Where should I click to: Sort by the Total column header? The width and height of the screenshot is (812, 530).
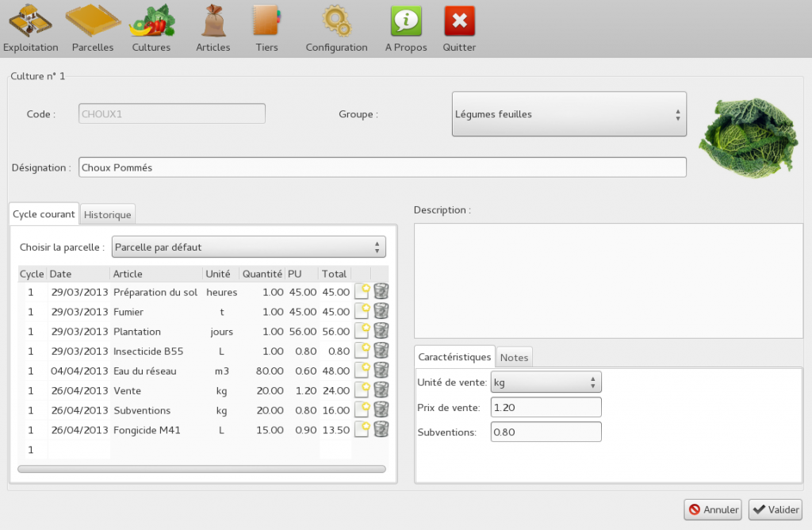coord(335,274)
